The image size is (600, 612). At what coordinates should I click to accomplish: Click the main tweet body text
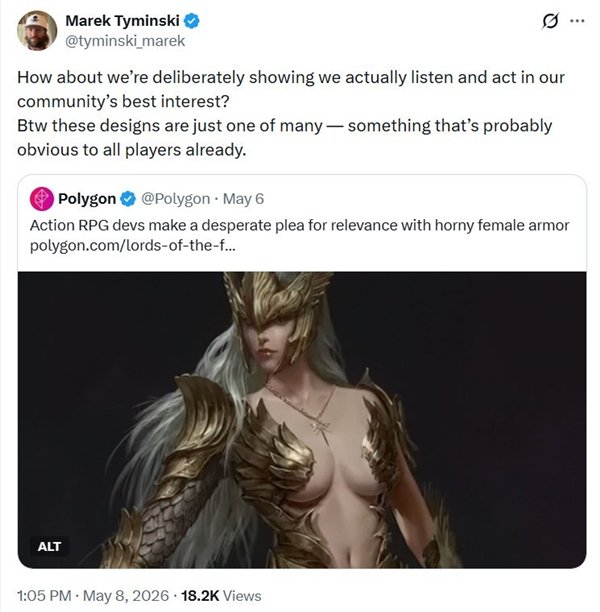coord(291,114)
